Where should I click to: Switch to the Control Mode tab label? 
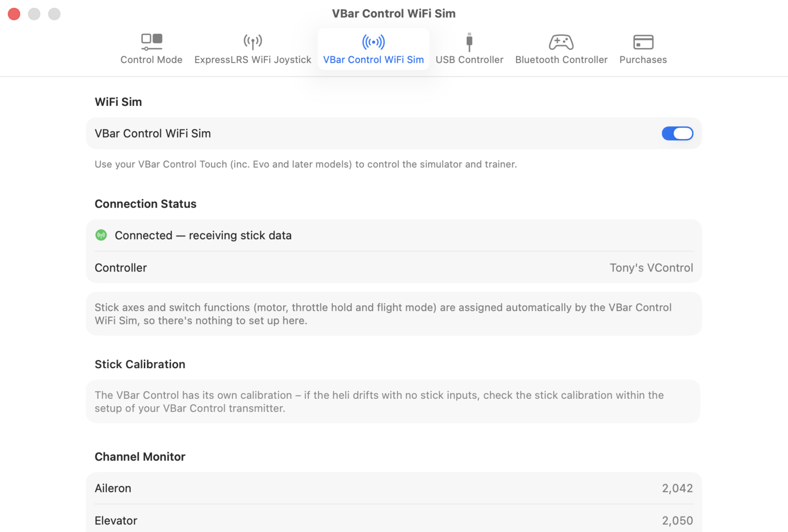click(151, 59)
